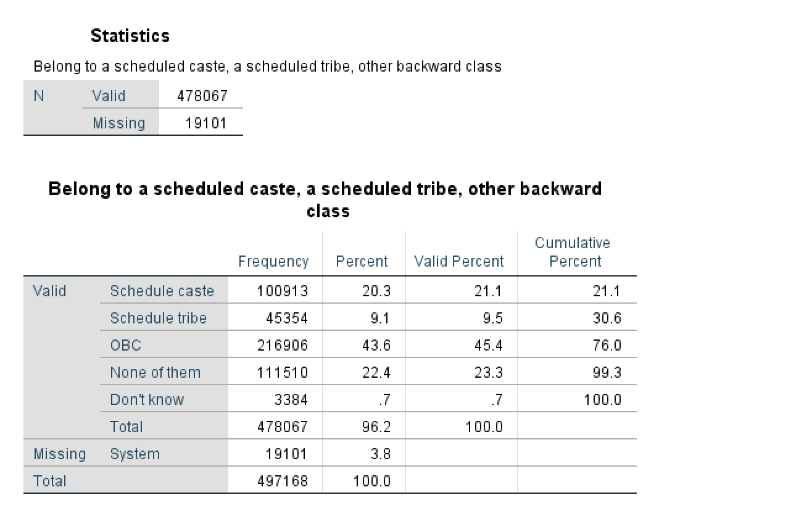Select the Valid Percent column header

[x=459, y=262]
